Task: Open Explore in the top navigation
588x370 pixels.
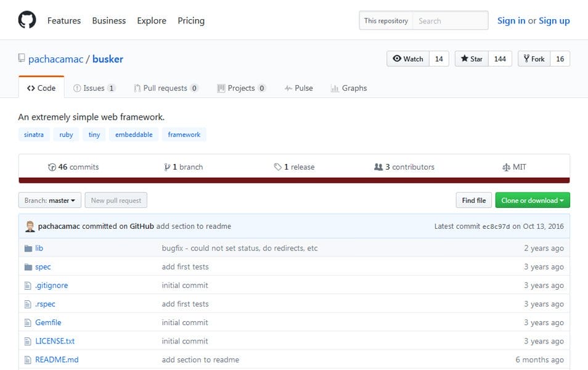Action: (152, 20)
